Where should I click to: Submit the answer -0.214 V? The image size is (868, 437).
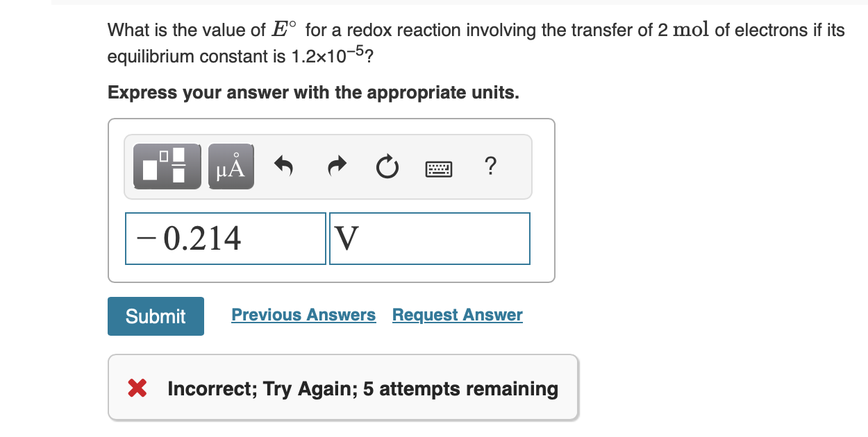click(x=155, y=316)
